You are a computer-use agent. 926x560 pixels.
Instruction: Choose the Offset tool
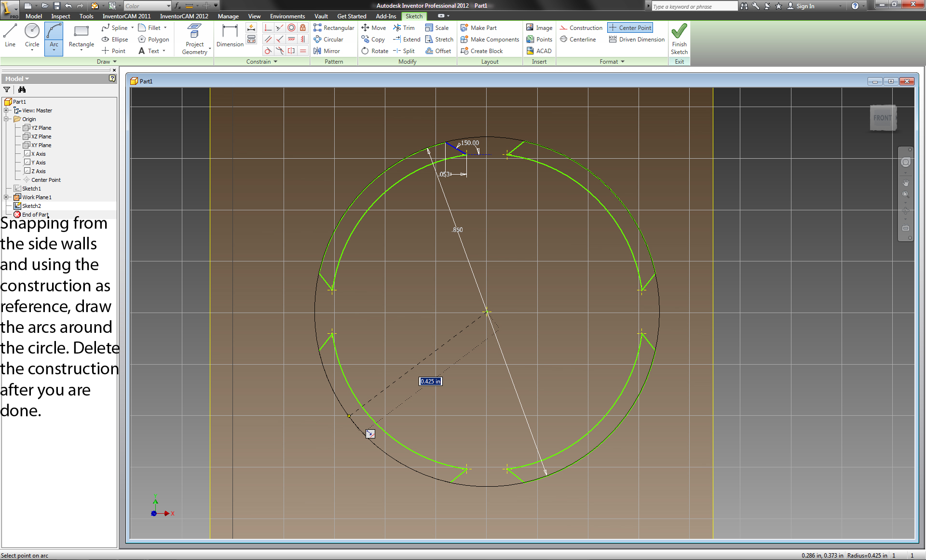pyautogui.click(x=438, y=51)
